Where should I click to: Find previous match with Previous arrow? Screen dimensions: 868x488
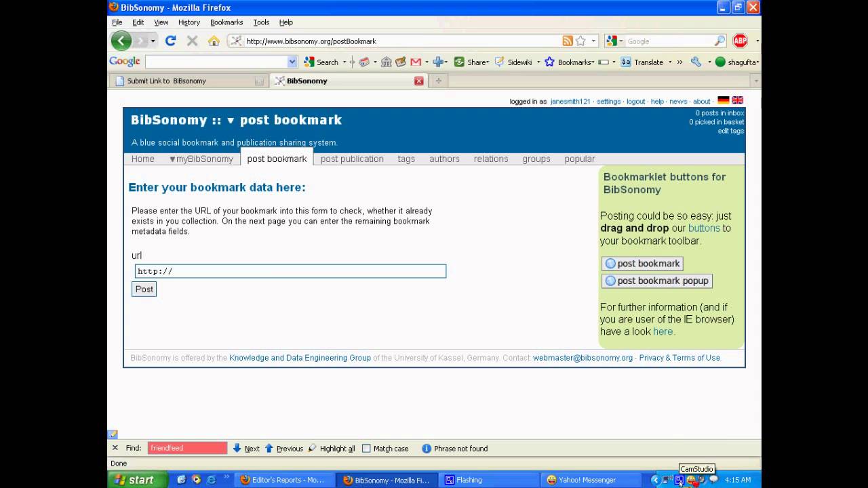[x=283, y=448]
